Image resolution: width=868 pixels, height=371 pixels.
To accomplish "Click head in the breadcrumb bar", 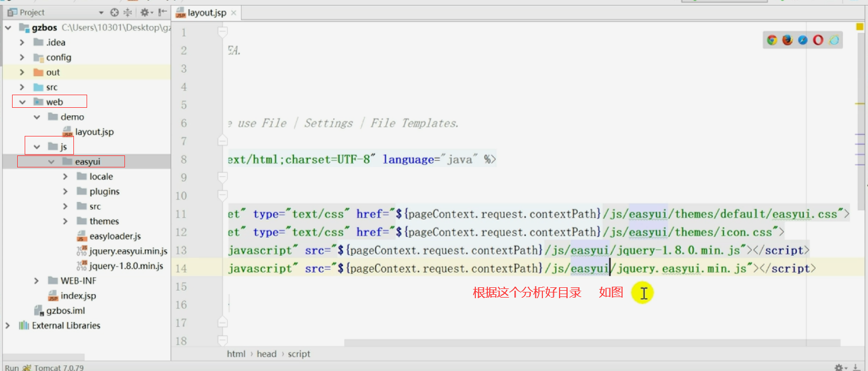I will (267, 354).
